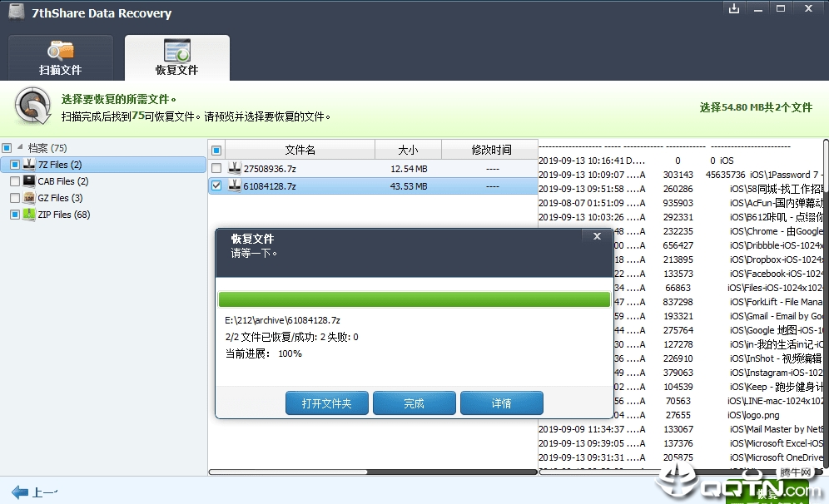Click the ZIP Files type icon
Image resolution: width=829 pixels, height=504 pixels.
[x=29, y=214]
